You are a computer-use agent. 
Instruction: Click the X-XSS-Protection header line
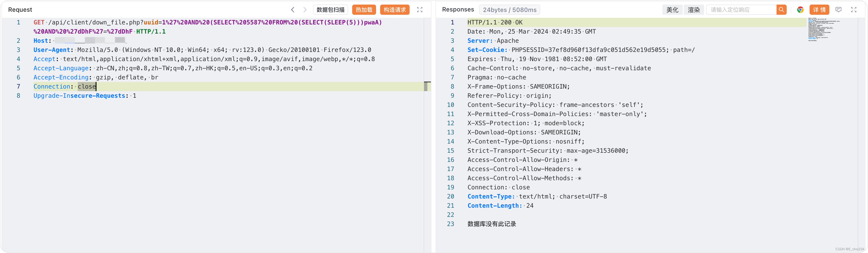[x=526, y=123]
